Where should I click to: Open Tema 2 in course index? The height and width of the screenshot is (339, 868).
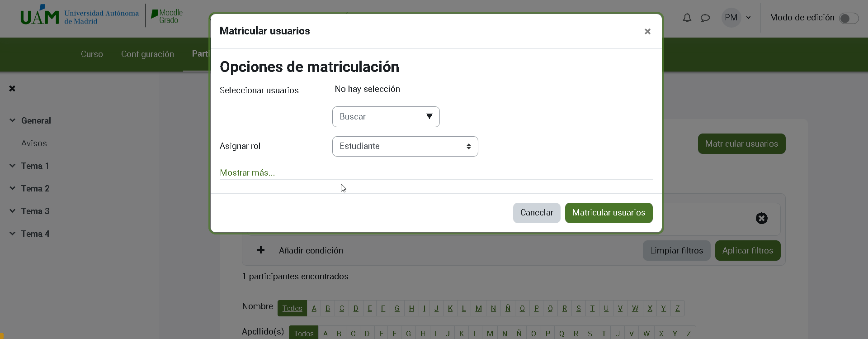point(35,188)
